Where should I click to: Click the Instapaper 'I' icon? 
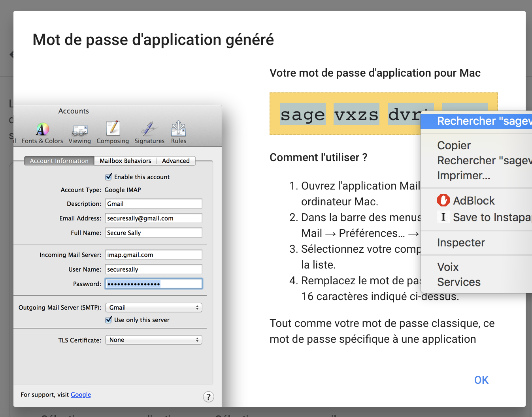(443, 217)
